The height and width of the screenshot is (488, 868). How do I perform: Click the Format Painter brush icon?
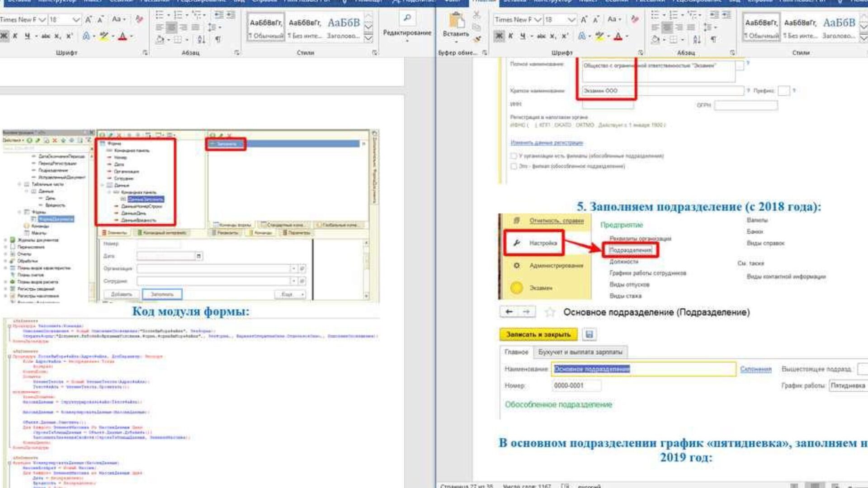[476, 39]
